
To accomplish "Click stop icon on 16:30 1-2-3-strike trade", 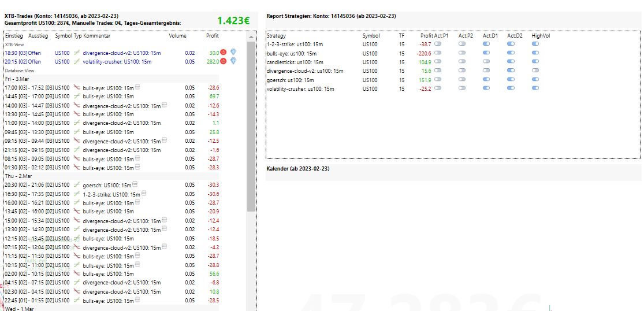I will (143, 193).
